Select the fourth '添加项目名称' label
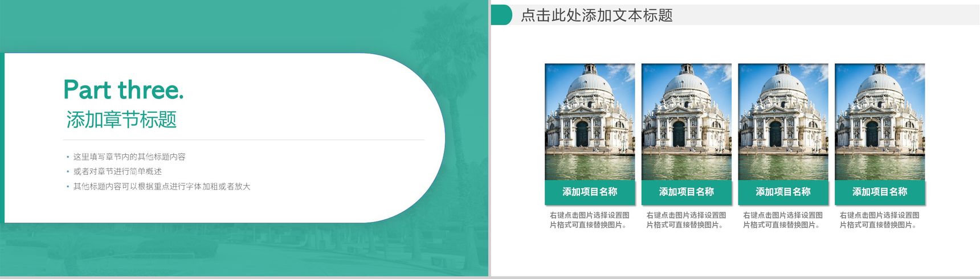Viewport: 980px width, 279px height. pyautogui.click(x=880, y=192)
